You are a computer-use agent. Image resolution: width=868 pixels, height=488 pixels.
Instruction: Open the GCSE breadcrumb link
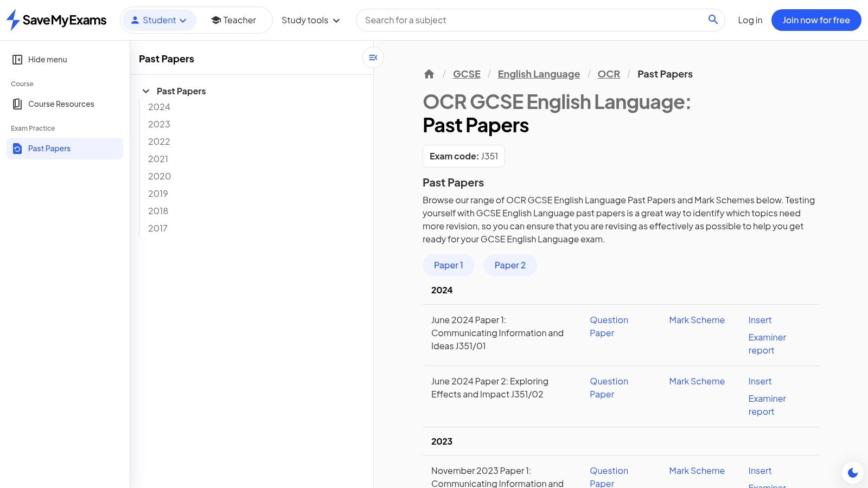(467, 74)
